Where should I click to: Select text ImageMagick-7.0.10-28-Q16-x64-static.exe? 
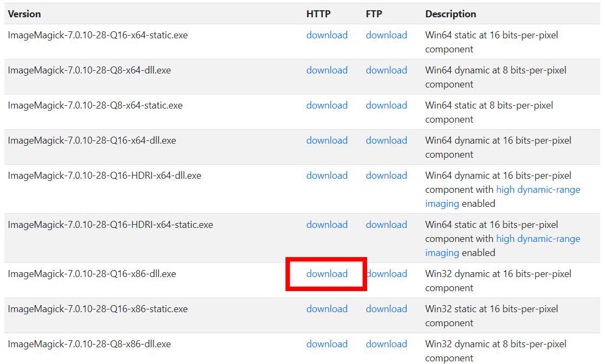click(98, 35)
